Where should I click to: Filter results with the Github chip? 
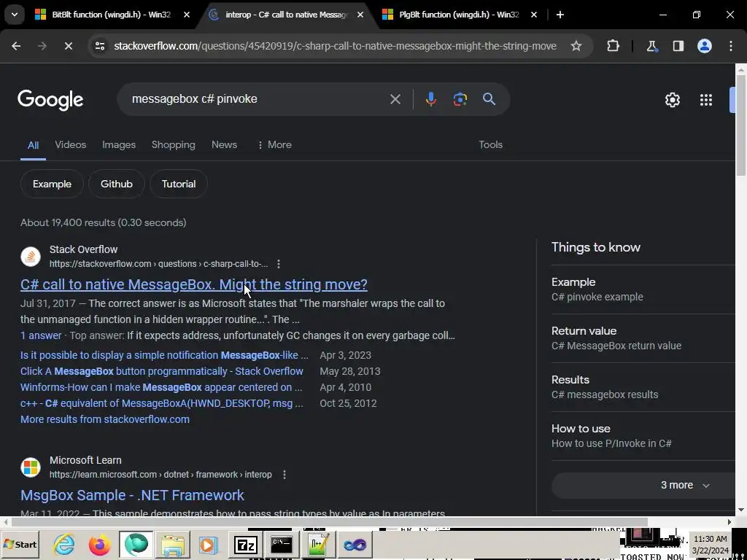[116, 184]
